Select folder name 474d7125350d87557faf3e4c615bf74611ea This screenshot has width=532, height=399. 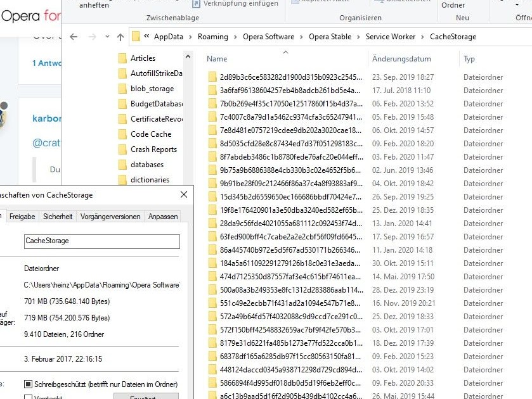[x=290, y=277]
